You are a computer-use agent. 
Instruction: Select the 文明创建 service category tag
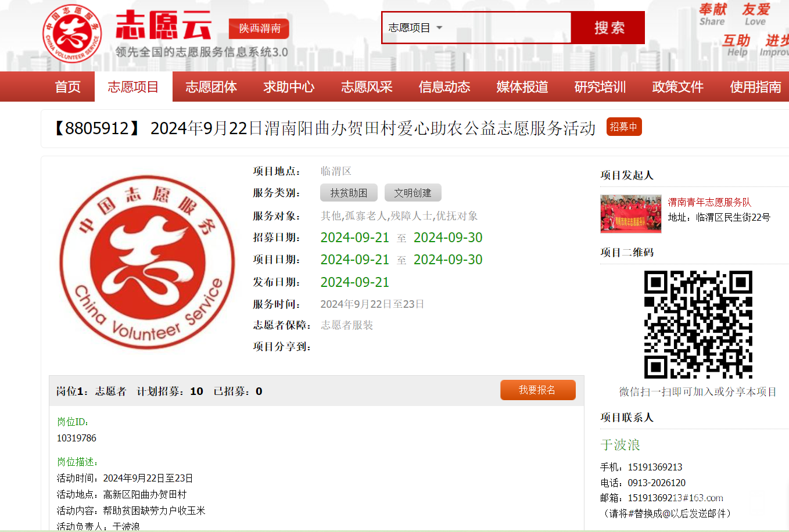tap(413, 193)
